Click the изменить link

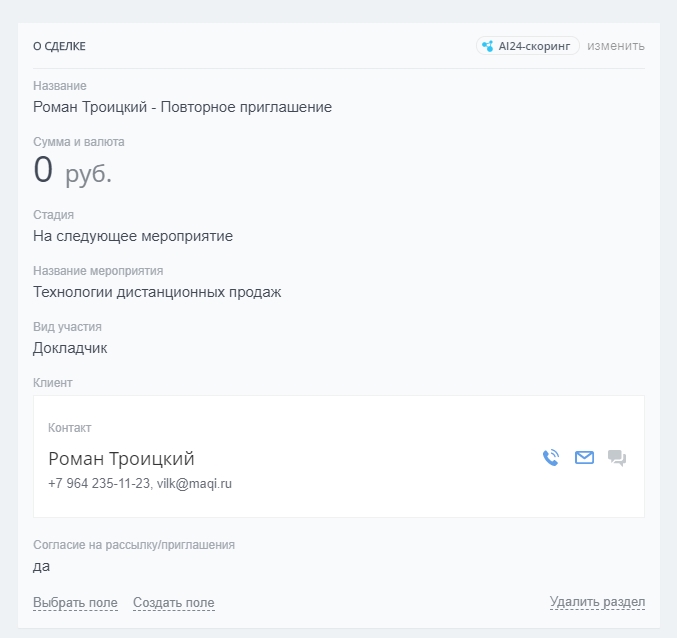pos(616,46)
